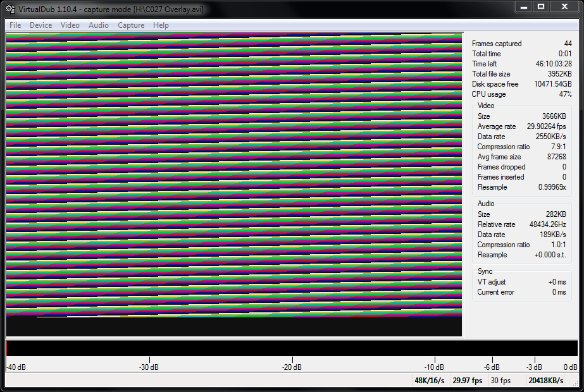Click the video capture preview pane
The width and height of the screenshot is (584, 392).
point(234,185)
